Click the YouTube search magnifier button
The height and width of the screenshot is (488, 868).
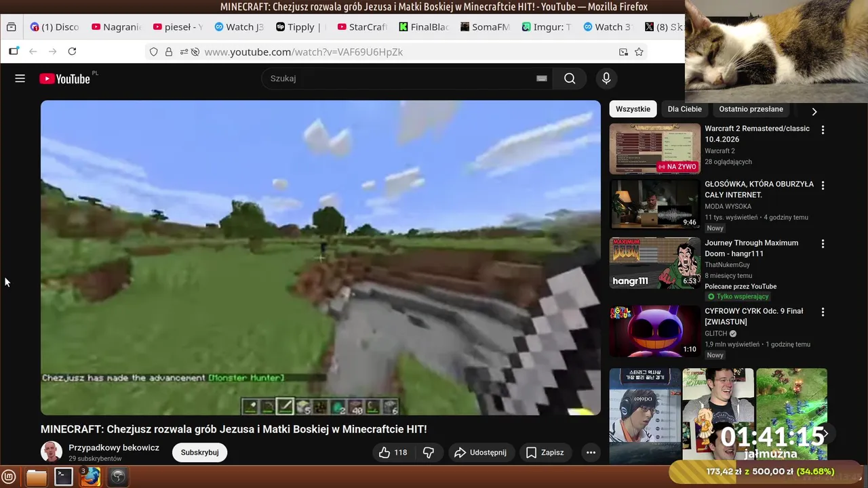[570, 79]
